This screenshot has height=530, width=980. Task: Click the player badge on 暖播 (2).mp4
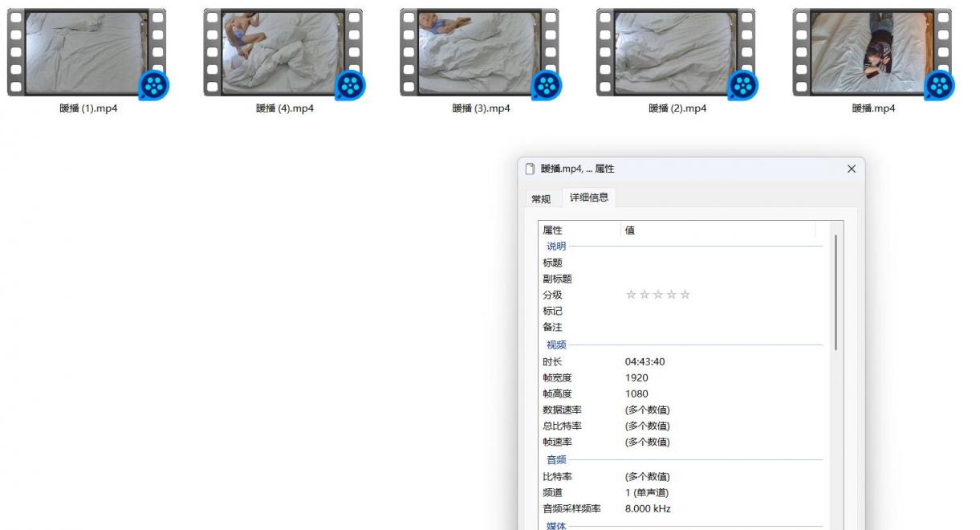[x=743, y=85]
